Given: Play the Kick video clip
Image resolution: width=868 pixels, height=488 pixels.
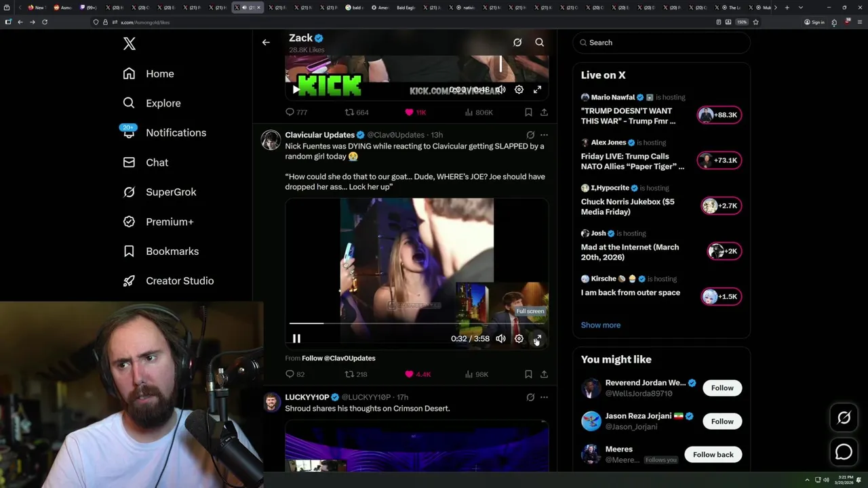Looking at the screenshot, I should 296,89.
